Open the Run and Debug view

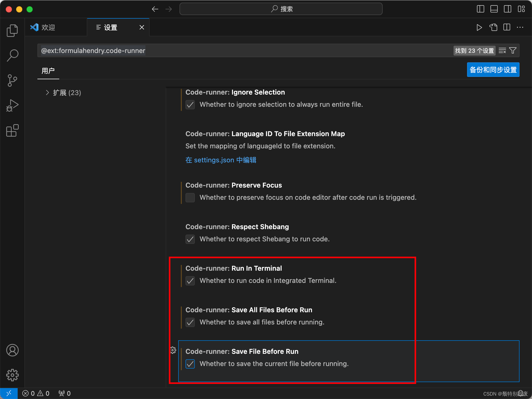[12, 105]
